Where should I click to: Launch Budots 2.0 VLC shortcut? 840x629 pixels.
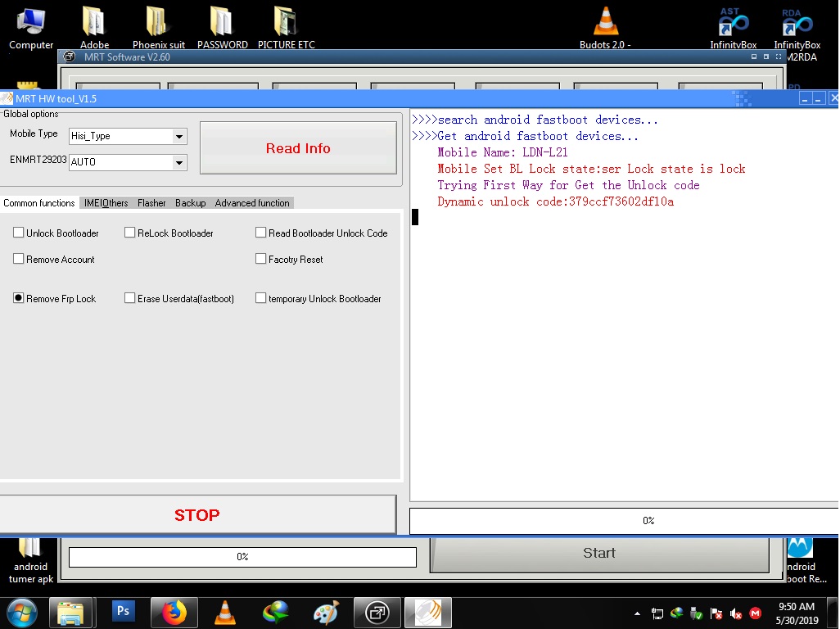(605, 28)
